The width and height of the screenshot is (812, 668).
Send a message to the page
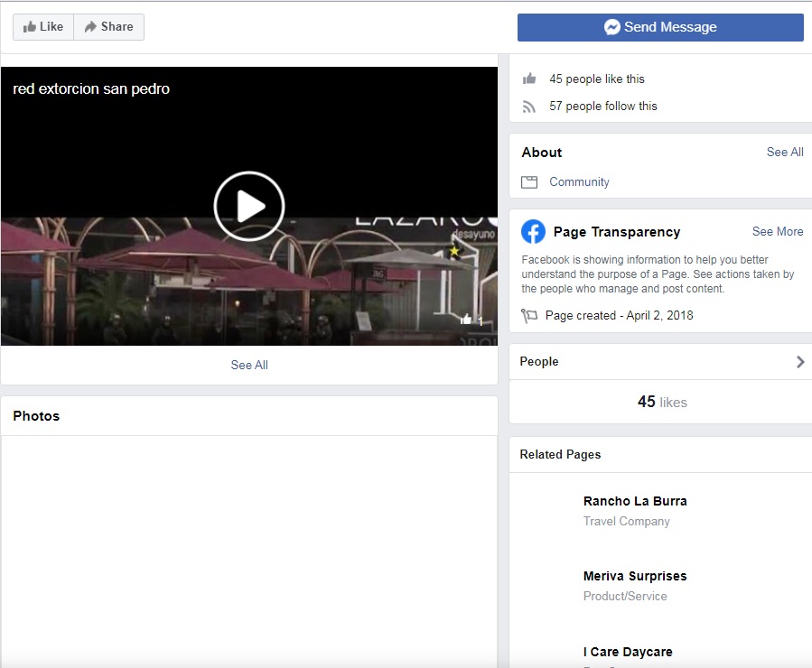coord(660,27)
